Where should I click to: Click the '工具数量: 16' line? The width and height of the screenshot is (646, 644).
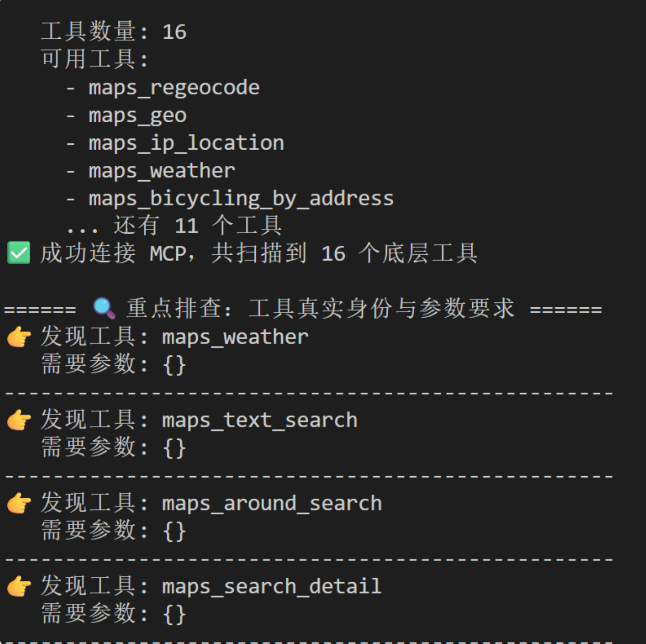(114, 32)
